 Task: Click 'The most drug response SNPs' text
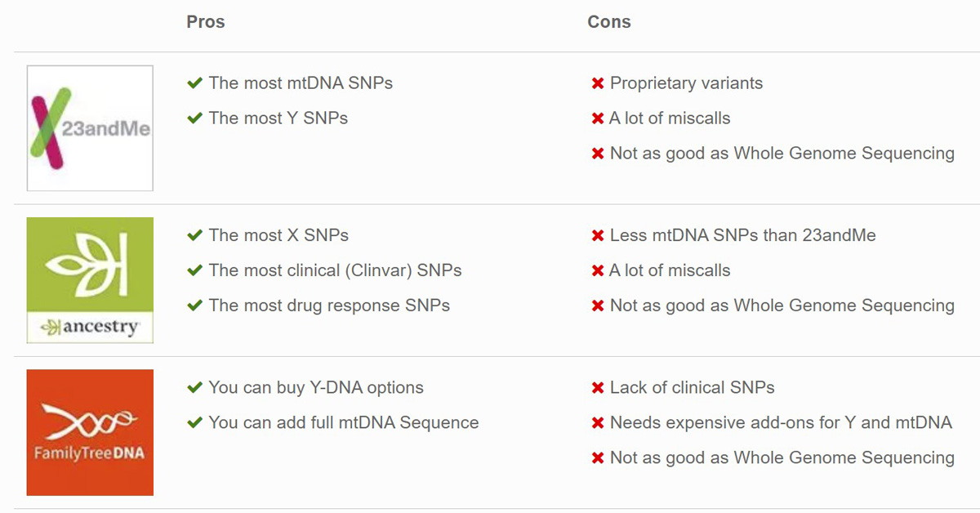(329, 306)
